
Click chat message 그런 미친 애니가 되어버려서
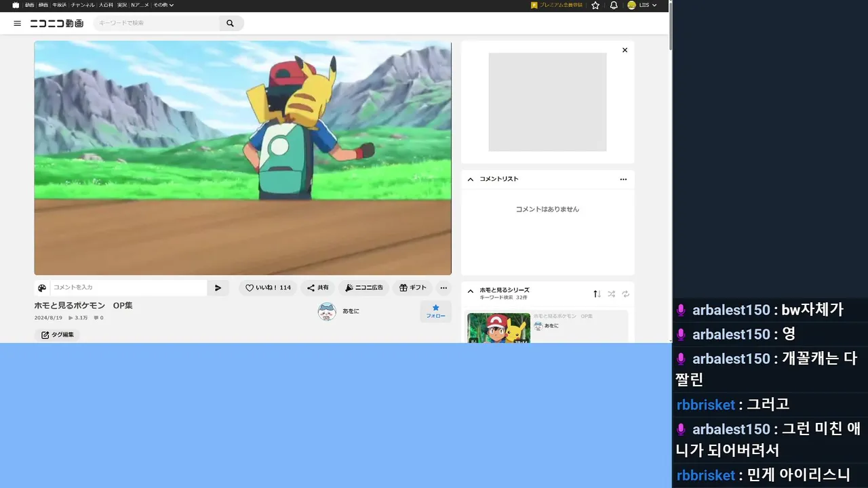point(768,439)
